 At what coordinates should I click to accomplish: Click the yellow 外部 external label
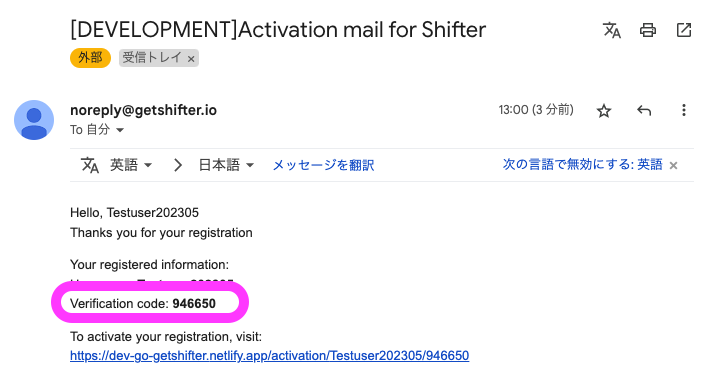(x=90, y=58)
